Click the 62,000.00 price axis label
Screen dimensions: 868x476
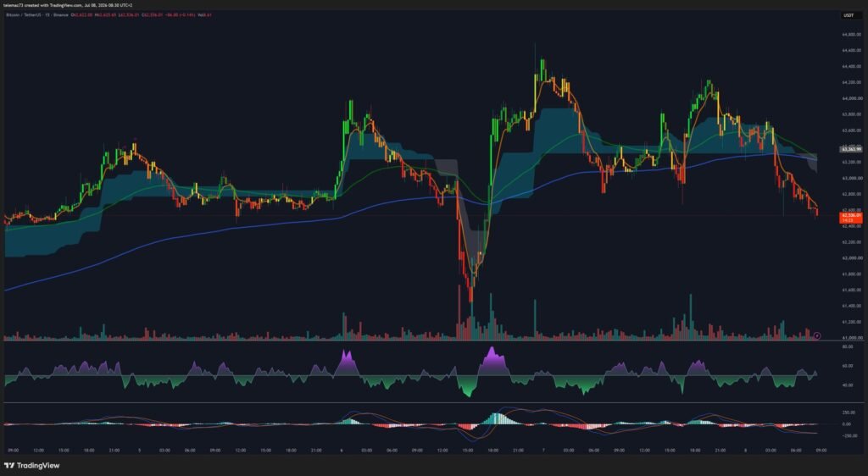tap(851, 257)
